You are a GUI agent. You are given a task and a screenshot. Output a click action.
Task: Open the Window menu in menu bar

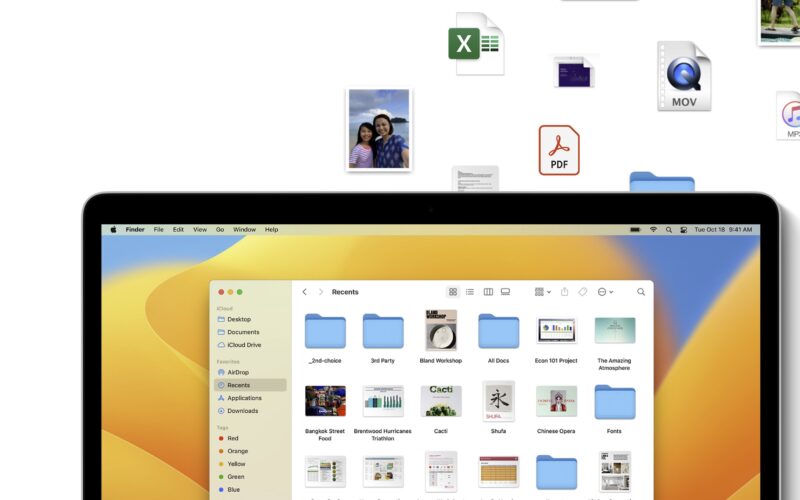click(244, 229)
